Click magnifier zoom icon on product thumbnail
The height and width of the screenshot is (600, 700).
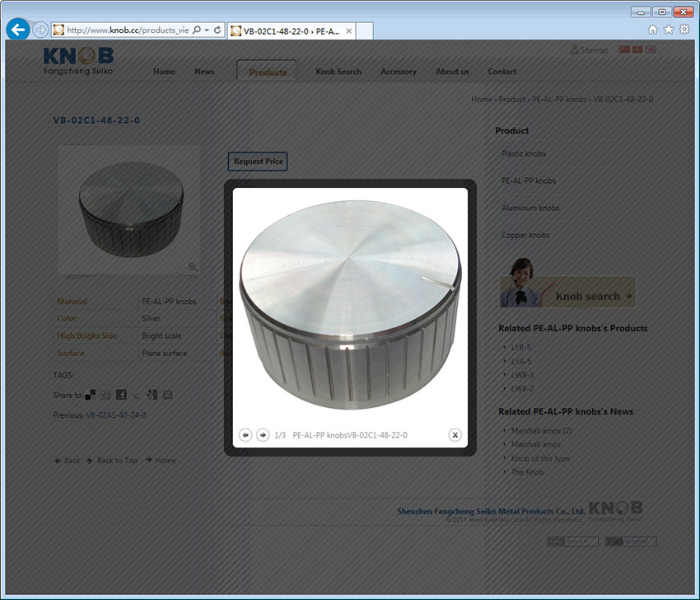point(193,267)
